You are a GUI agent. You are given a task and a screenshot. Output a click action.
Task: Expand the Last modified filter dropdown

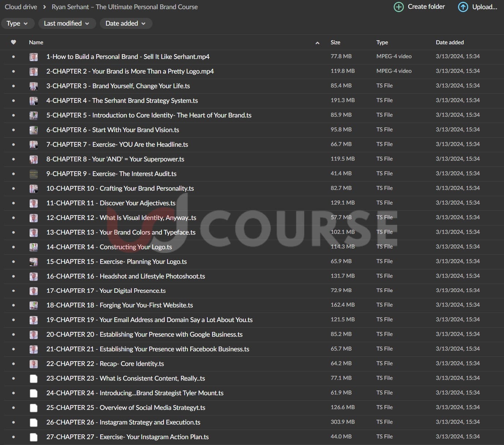pyautogui.click(x=67, y=23)
